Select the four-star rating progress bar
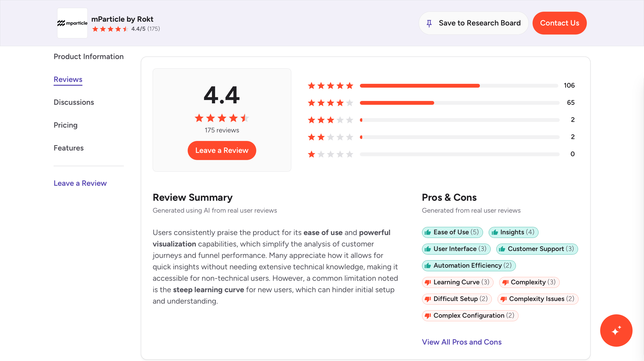This screenshot has width=644, height=361. (x=459, y=103)
